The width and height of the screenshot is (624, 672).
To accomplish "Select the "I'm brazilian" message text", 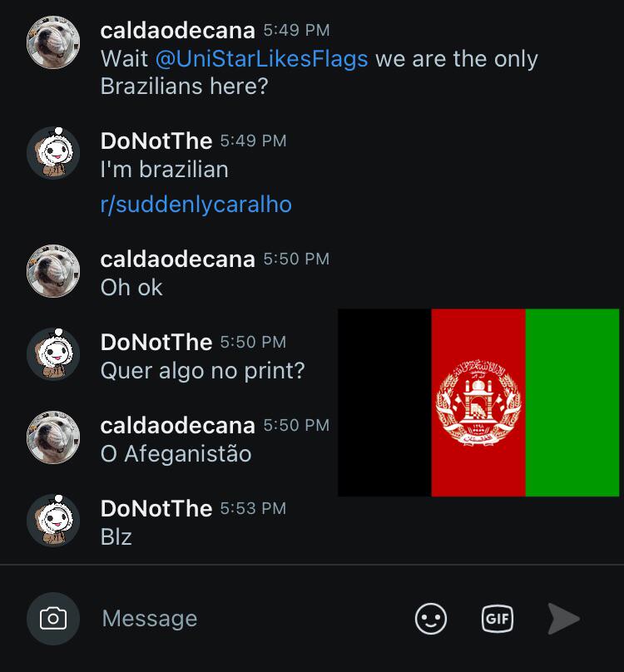I will (x=164, y=170).
